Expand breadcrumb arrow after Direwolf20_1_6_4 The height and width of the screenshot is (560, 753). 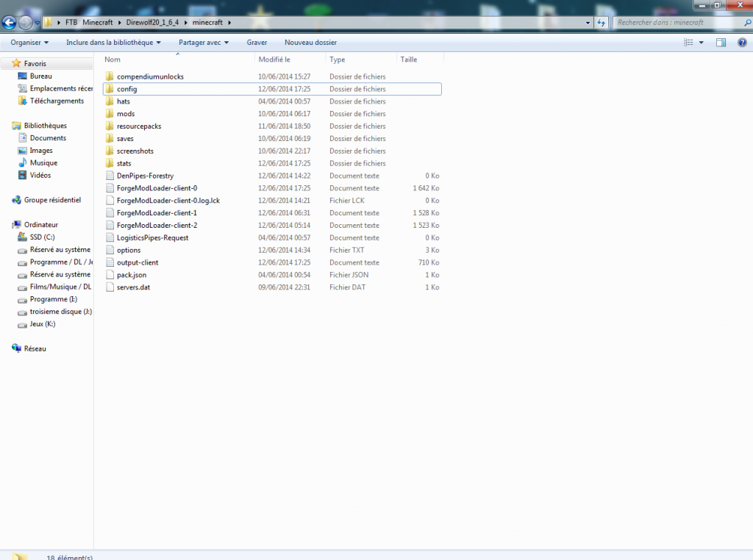[x=185, y=23]
